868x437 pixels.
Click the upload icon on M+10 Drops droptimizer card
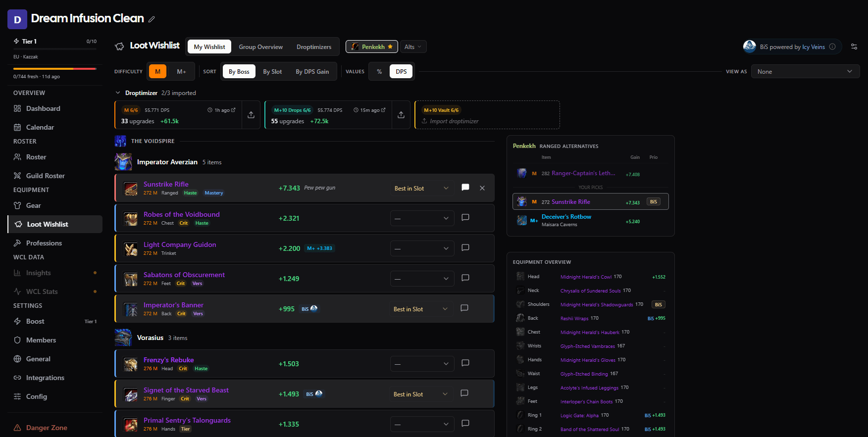[401, 115]
